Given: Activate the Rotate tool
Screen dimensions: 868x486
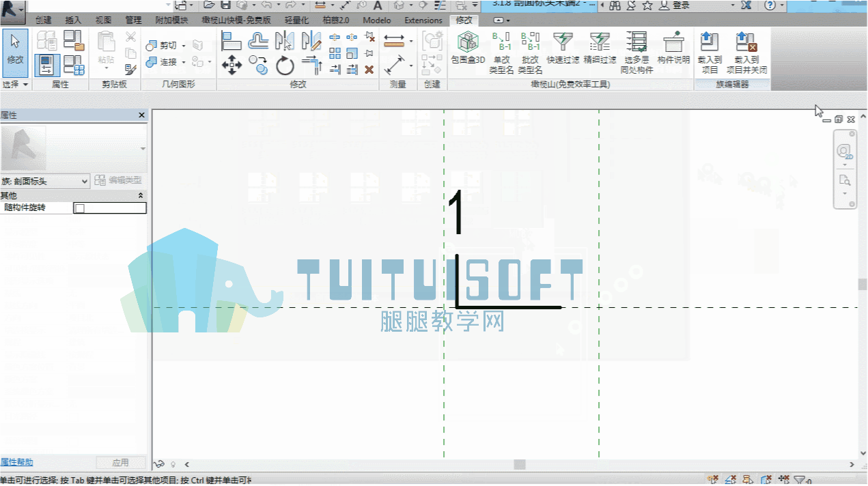Looking at the screenshot, I should 285,66.
